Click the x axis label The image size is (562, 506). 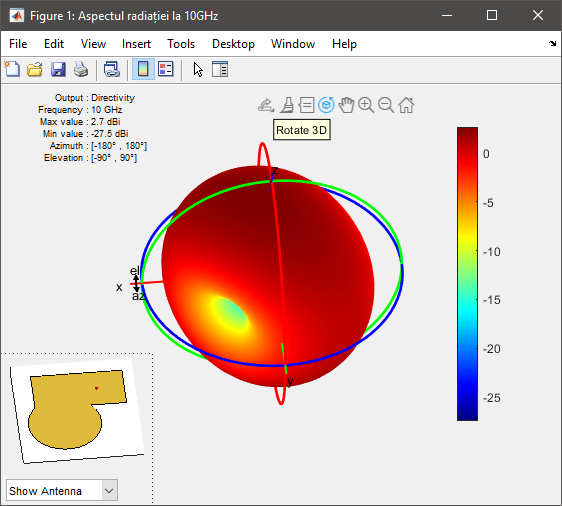[119, 287]
